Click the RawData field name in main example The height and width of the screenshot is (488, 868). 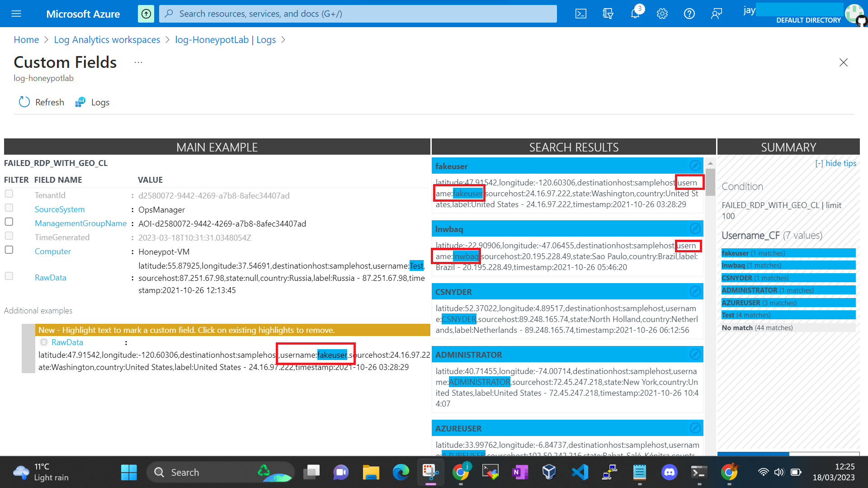pyautogui.click(x=51, y=278)
